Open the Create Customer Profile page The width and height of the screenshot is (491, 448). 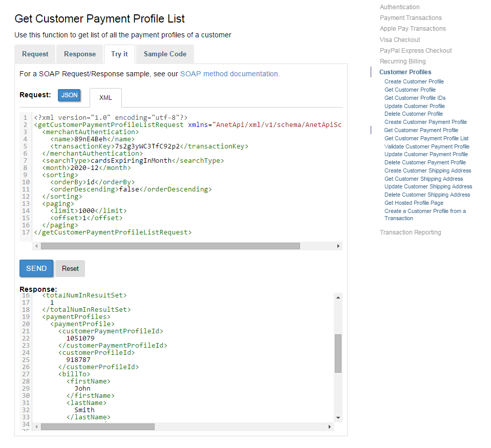[414, 81]
